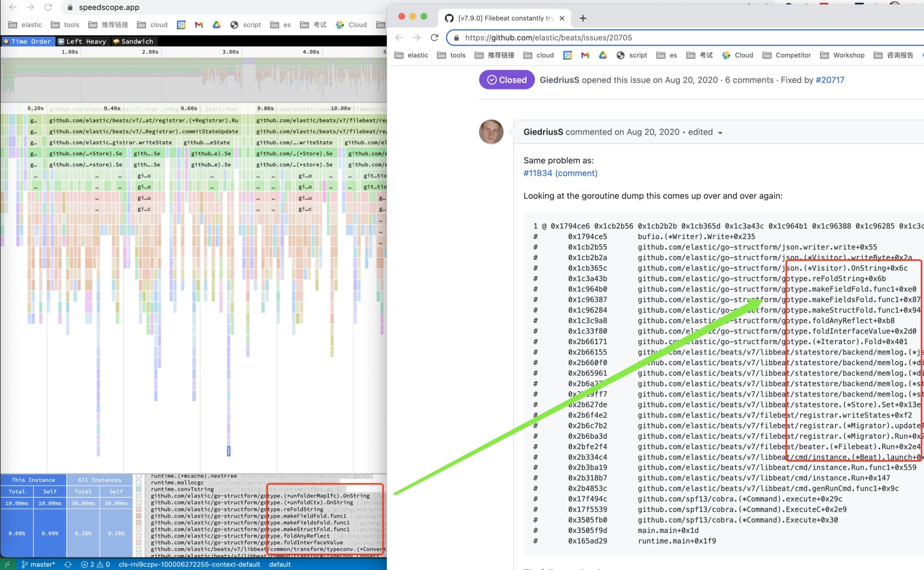Viewport: 924px width, 570px height.
Task: Switch to Left Heavy view in speedscope
Action: [x=82, y=41]
